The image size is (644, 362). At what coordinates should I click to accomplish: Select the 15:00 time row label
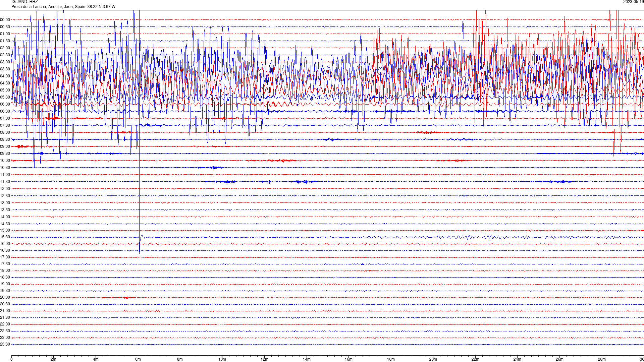(5, 230)
